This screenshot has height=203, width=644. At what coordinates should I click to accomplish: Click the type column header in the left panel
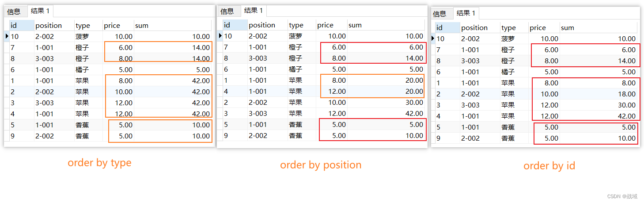[x=88, y=26]
